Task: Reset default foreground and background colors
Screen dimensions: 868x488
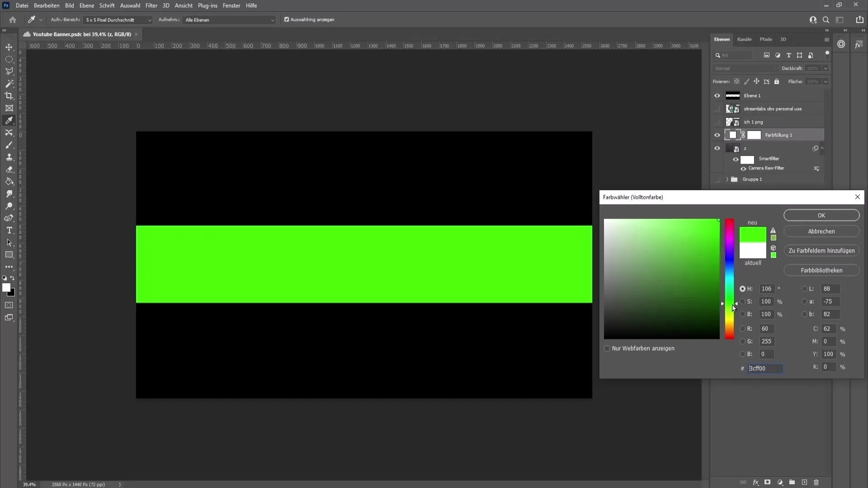Action: click(5, 278)
